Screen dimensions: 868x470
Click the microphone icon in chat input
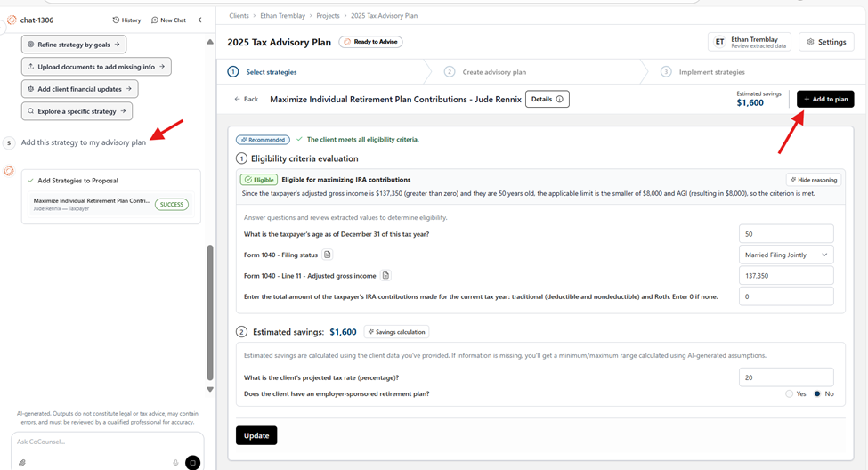[175, 463]
